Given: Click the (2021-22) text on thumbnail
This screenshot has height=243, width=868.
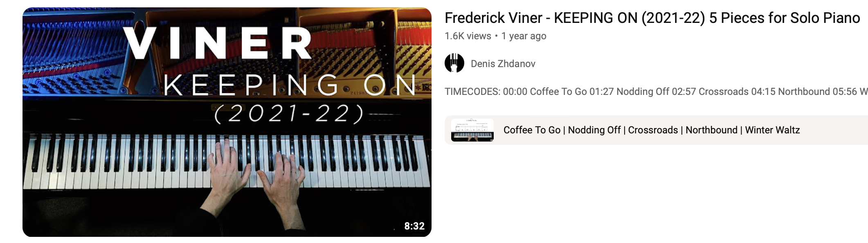Looking at the screenshot, I should 289,114.
